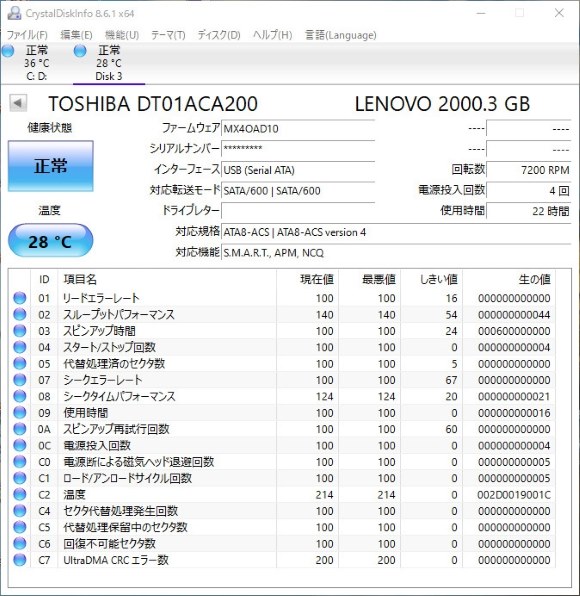The width and height of the screenshot is (580, 596).
Task: Open the 編集(E) menu
Action: pyautogui.click(x=76, y=35)
